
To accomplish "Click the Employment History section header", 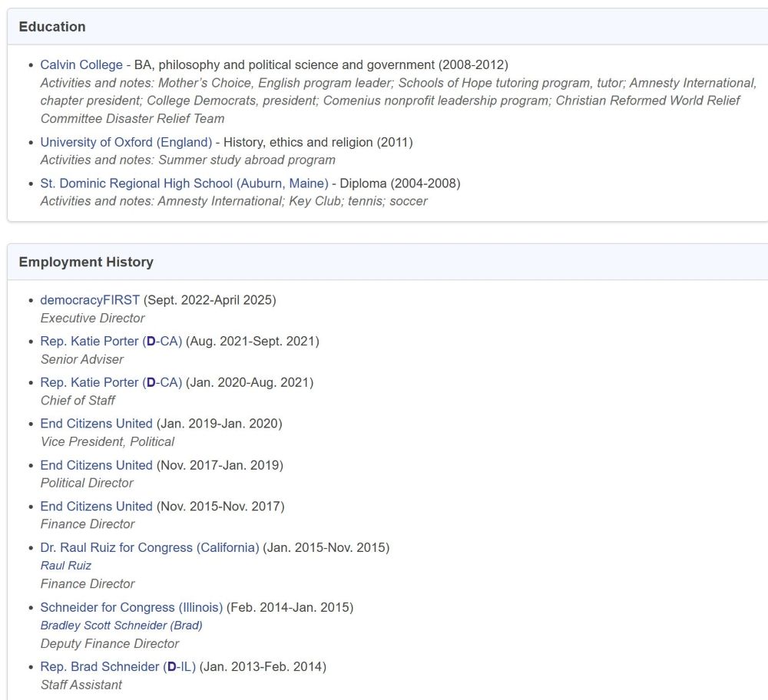I will tap(86, 262).
